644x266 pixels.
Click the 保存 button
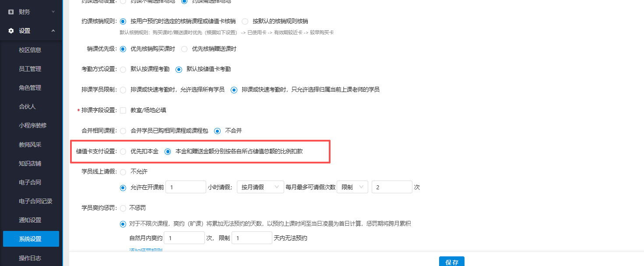(451, 262)
